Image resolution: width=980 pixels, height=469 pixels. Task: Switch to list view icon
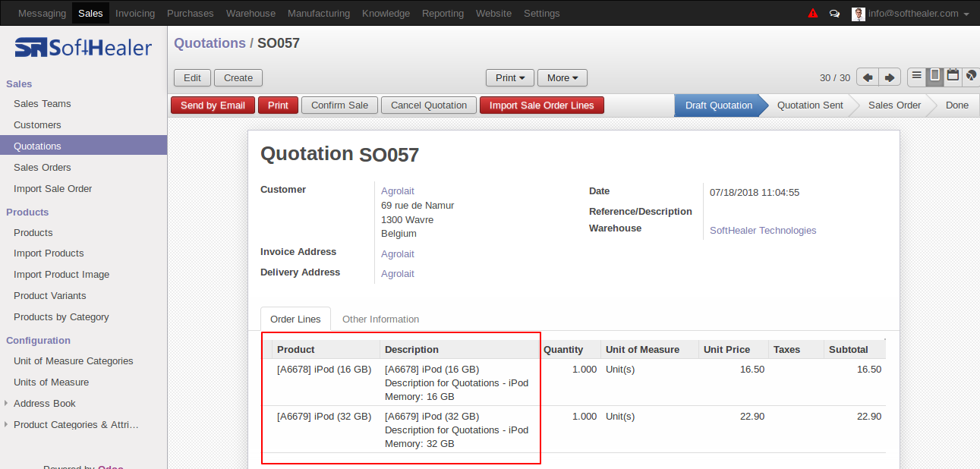(x=917, y=76)
